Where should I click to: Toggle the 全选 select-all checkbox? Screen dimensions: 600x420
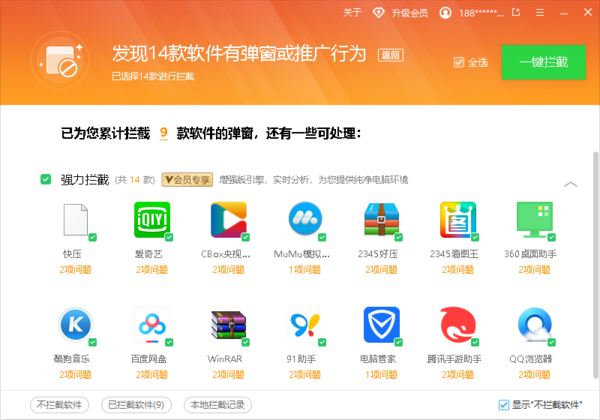pos(458,62)
